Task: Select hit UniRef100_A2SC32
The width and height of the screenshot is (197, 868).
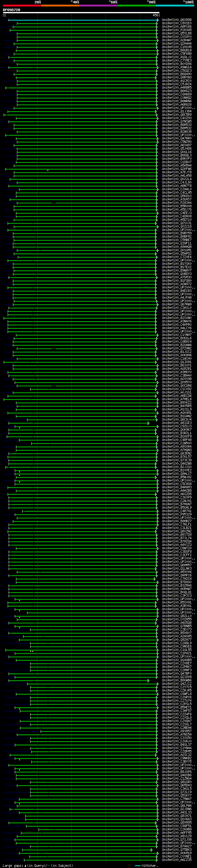Action: click(x=177, y=755)
